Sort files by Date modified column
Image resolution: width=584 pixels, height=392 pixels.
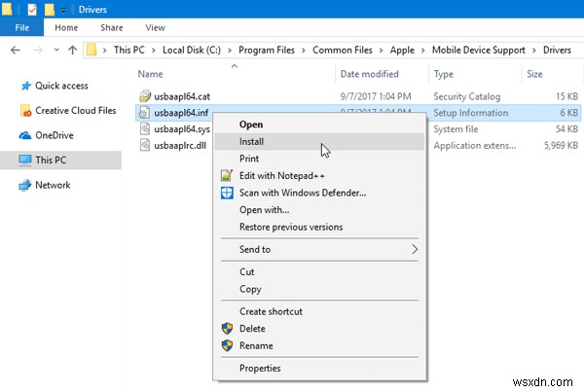click(370, 74)
